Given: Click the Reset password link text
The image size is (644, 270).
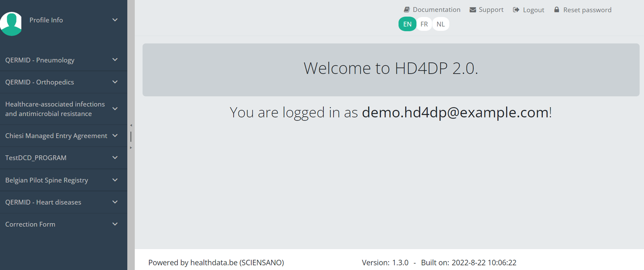Looking at the screenshot, I should 587,10.
